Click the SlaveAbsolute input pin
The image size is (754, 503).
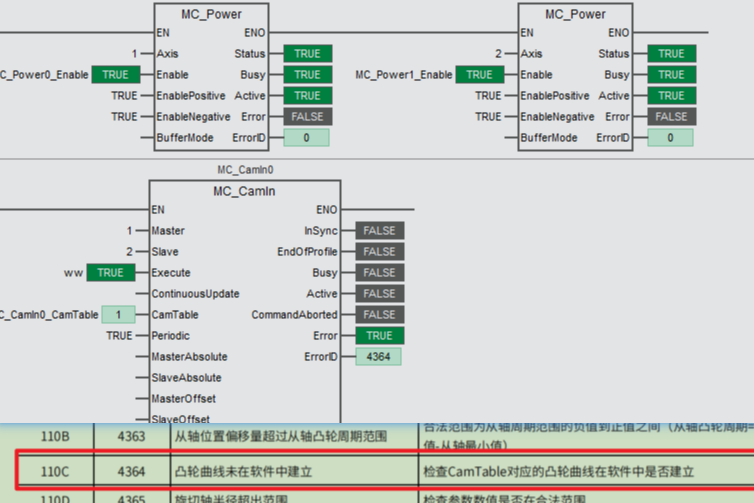tap(187, 378)
